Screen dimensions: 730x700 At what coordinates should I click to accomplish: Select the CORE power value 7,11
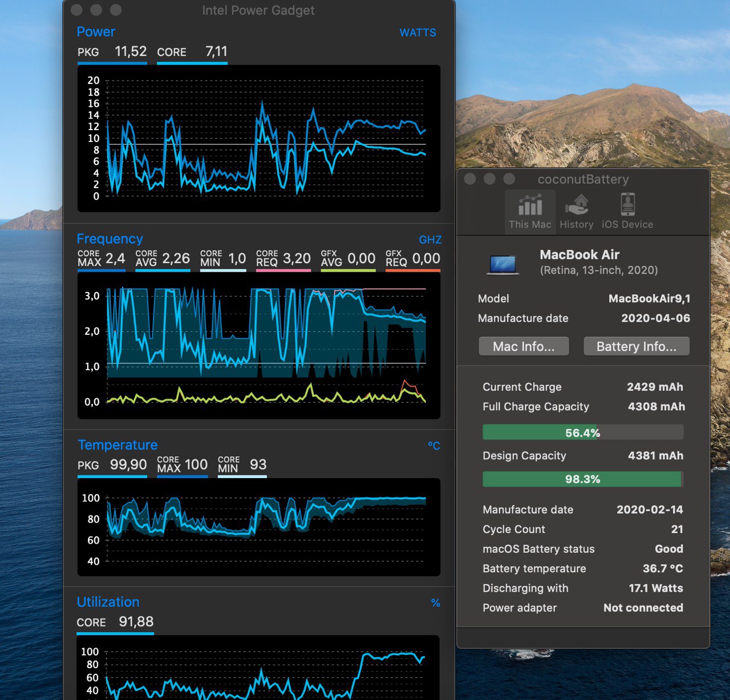[216, 51]
